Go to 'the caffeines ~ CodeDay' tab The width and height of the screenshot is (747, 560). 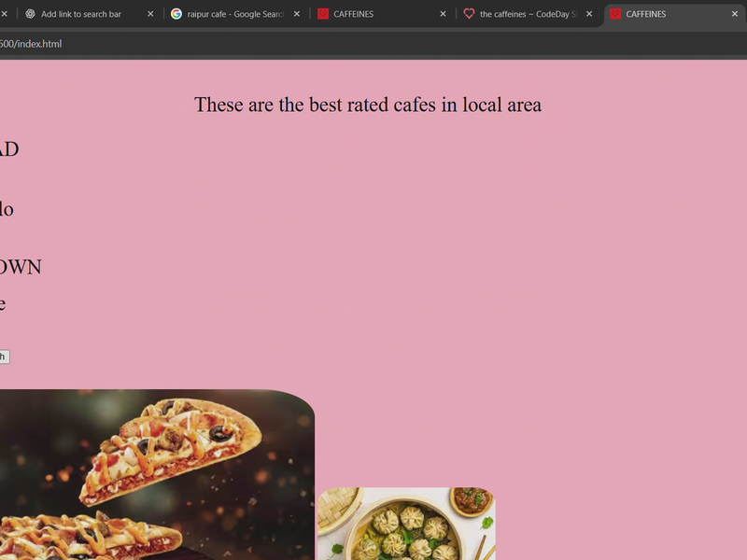[x=529, y=14]
